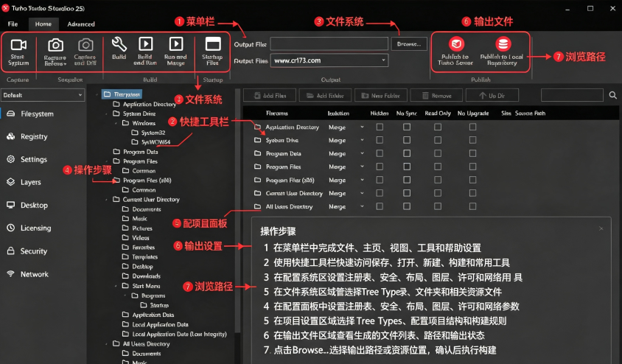Image resolution: width=622 pixels, height=364 pixels.
Task: Click the Publish to Local Repository icon
Action: point(503,44)
